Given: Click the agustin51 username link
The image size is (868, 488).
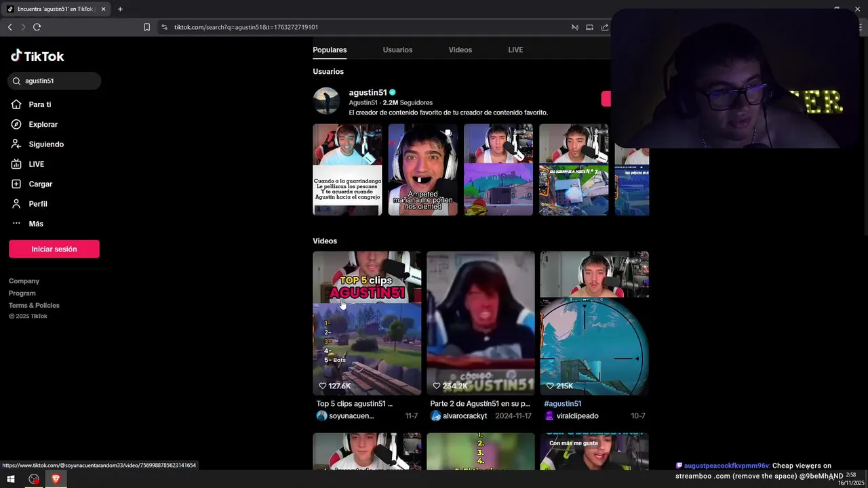Looking at the screenshot, I should [368, 92].
